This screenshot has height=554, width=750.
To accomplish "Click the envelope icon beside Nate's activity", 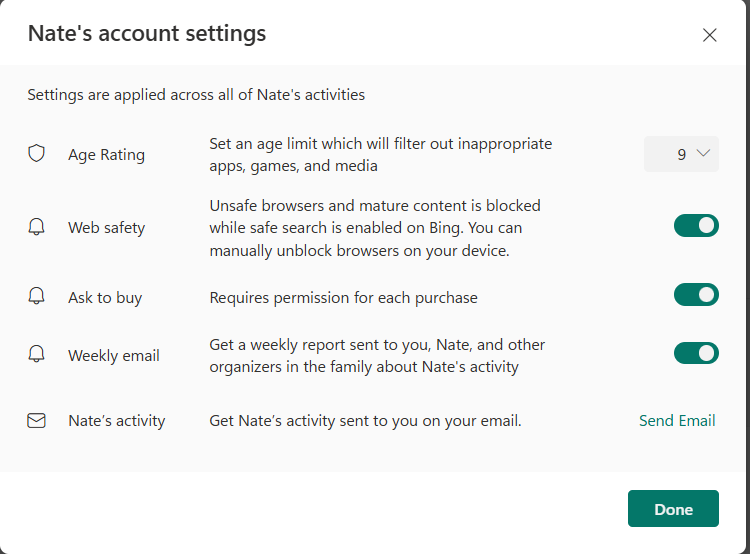I will pos(37,421).
